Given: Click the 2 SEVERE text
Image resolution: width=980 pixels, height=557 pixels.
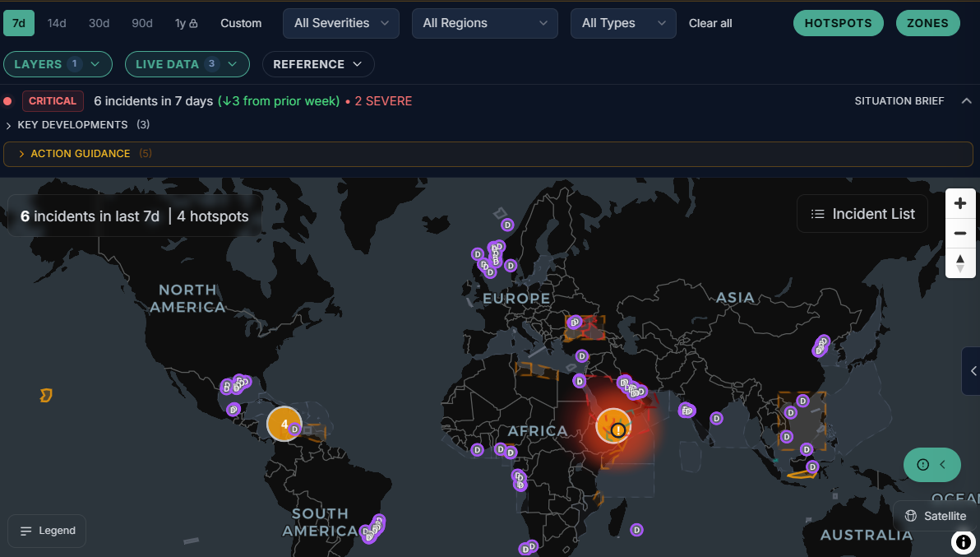Looking at the screenshot, I should [x=383, y=101].
